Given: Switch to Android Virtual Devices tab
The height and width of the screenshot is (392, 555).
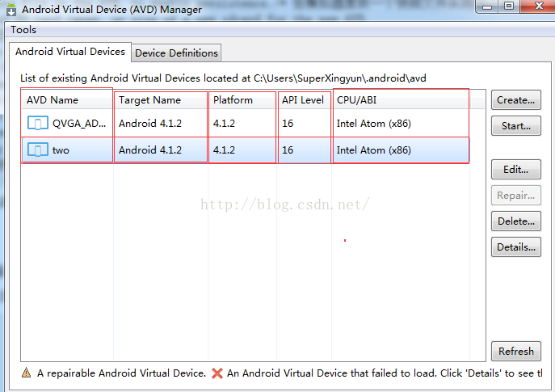Looking at the screenshot, I should 70,52.
